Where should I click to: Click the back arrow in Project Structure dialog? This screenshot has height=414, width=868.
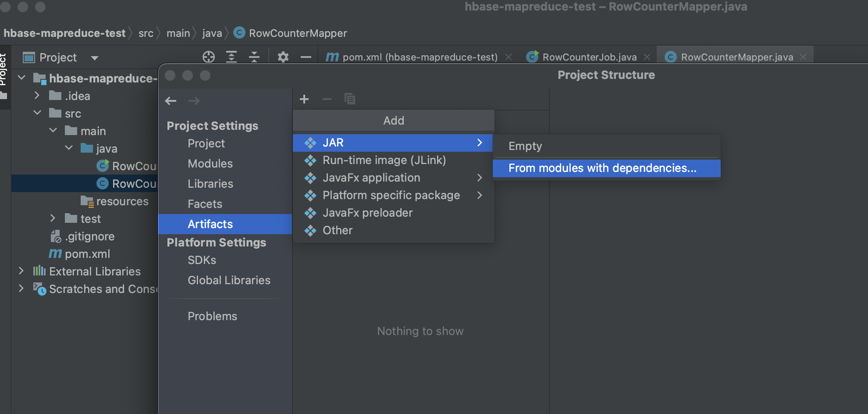(171, 101)
